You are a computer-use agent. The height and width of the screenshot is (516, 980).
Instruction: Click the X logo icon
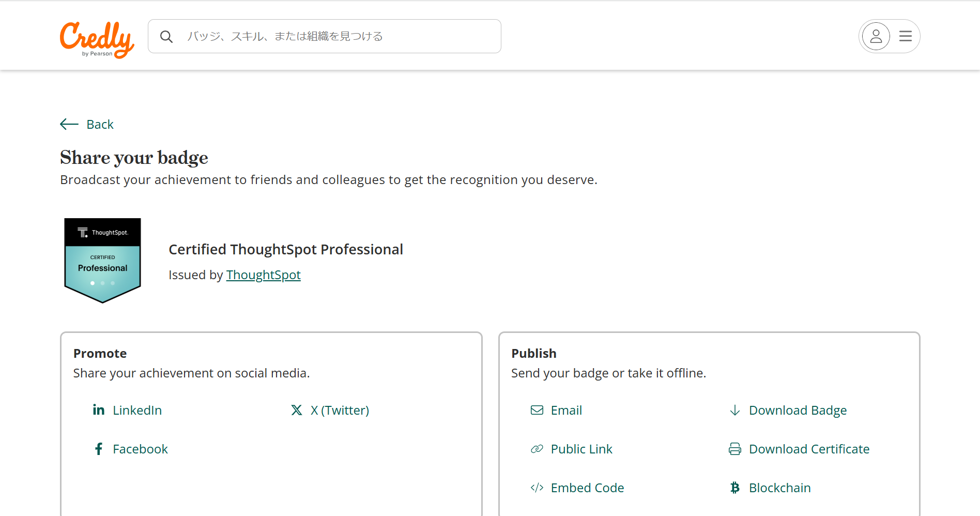pyautogui.click(x=297, y=410)
